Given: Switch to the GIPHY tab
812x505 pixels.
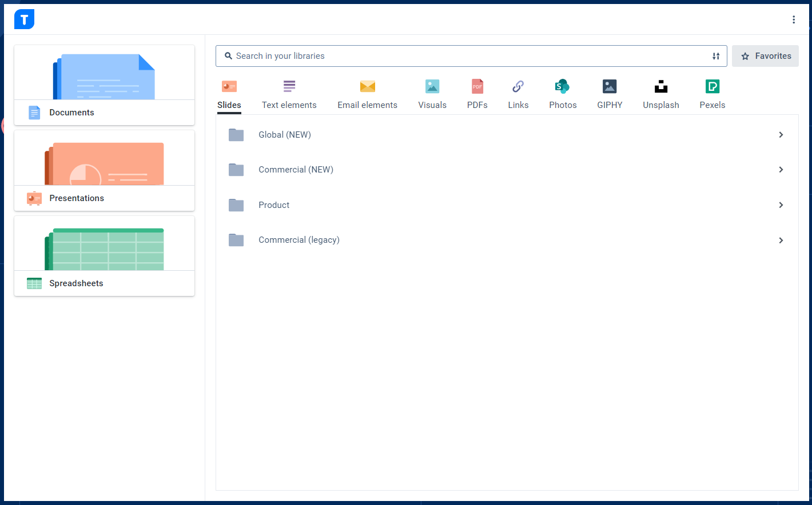Looking at the screenshot, I should pyautogui.click(x=610, y=105).
